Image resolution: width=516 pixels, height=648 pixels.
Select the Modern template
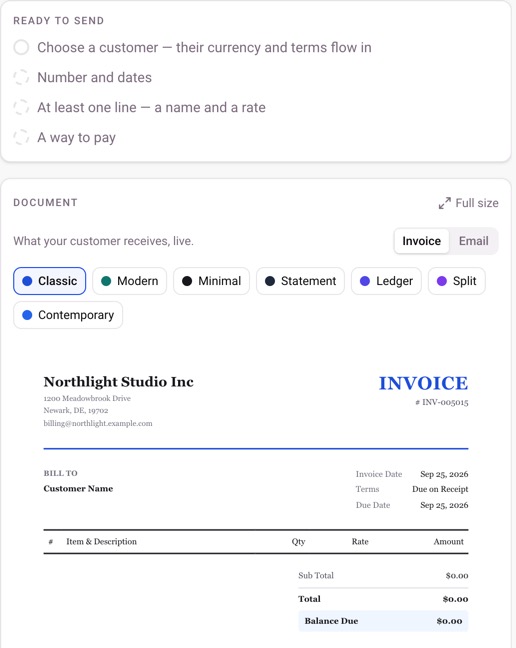click(129, 281)
